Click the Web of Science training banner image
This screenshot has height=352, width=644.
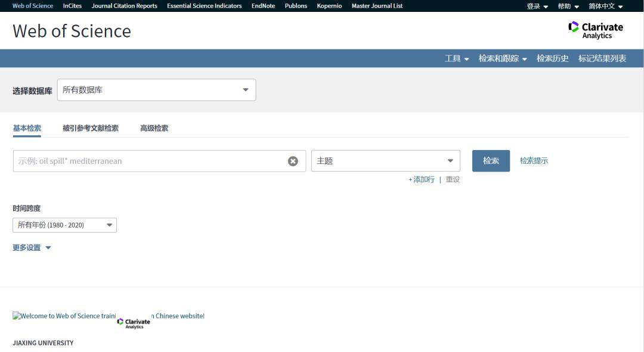point(109,316)
